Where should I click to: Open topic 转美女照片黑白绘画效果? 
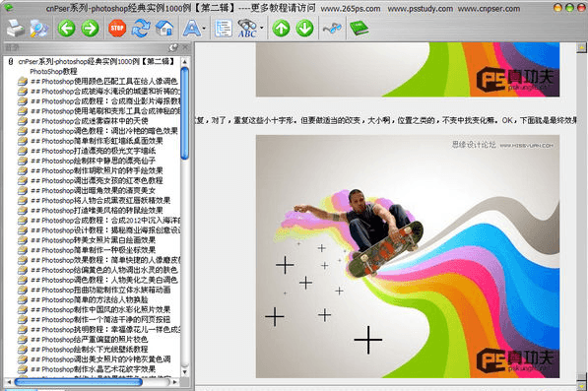pos(93,240)
